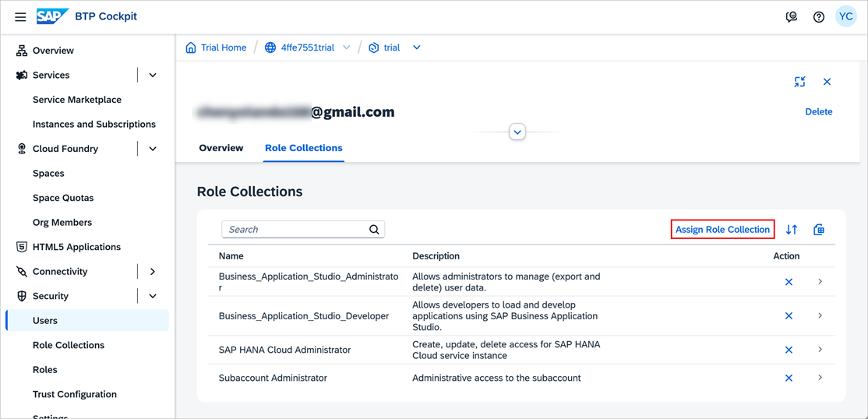Open the trial breadcrumb link
868x419 pixels.
coord(392,48)
